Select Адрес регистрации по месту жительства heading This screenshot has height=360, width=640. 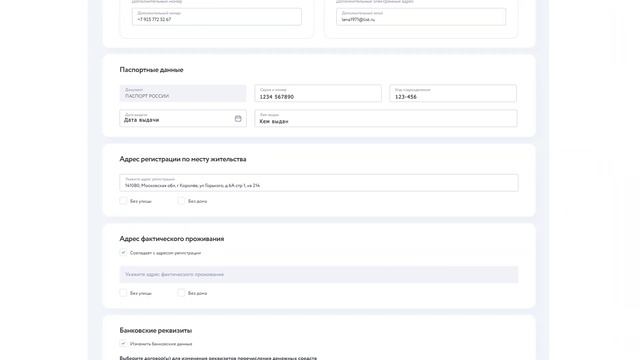183,159
